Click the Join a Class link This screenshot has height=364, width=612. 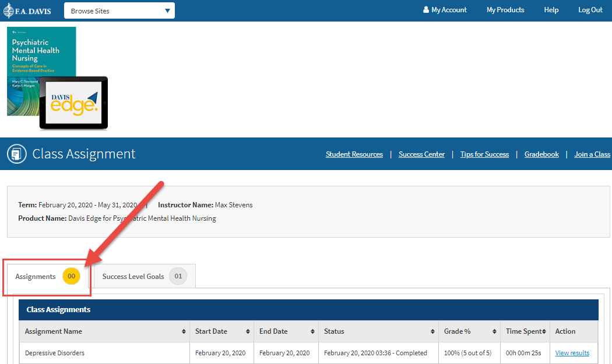click(x=592, y=154)
